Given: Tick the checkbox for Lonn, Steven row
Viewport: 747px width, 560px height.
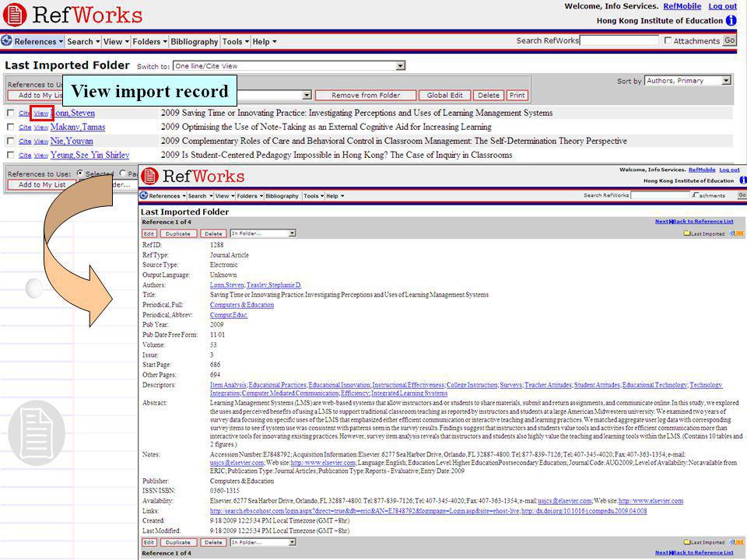Looking at the screenshot, I should [10, 113].
